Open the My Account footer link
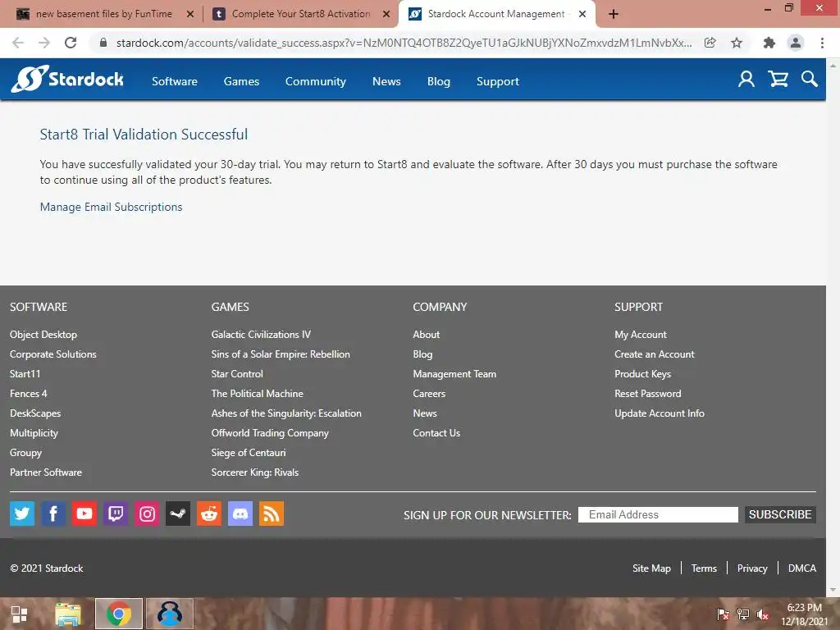Screen dimensions: 840x630 tap(641, 335)
